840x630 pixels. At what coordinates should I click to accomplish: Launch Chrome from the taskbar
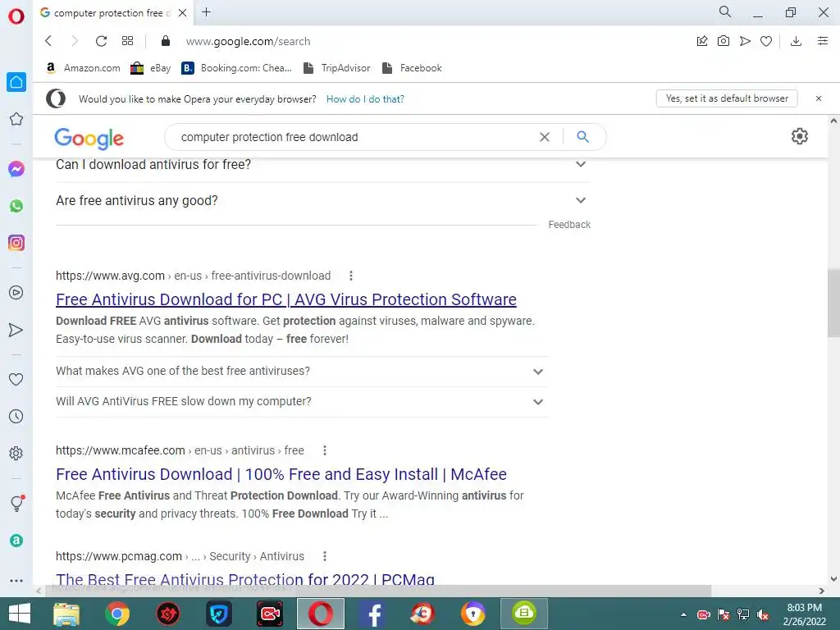point(117,614)
